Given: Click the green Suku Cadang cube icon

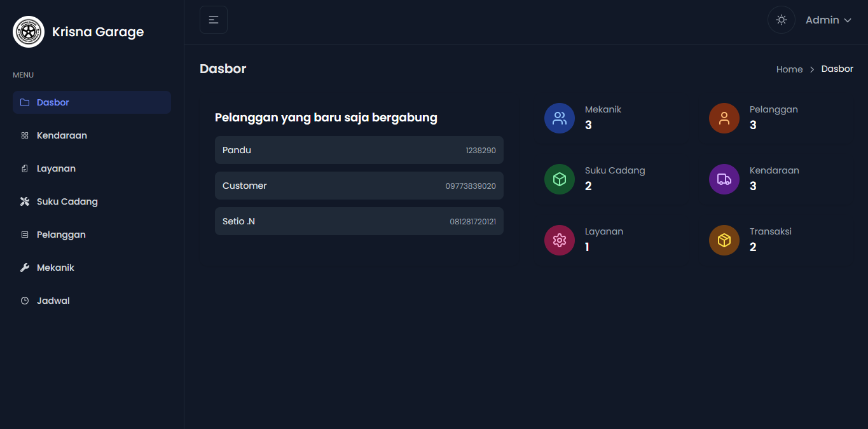Looking at the screenshot, I should coord(560,179).
